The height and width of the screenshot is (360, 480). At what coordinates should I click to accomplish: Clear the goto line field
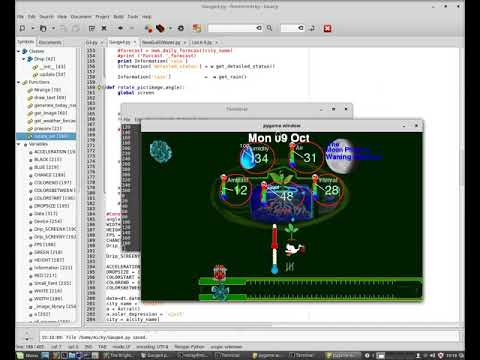tap(301, 28)
